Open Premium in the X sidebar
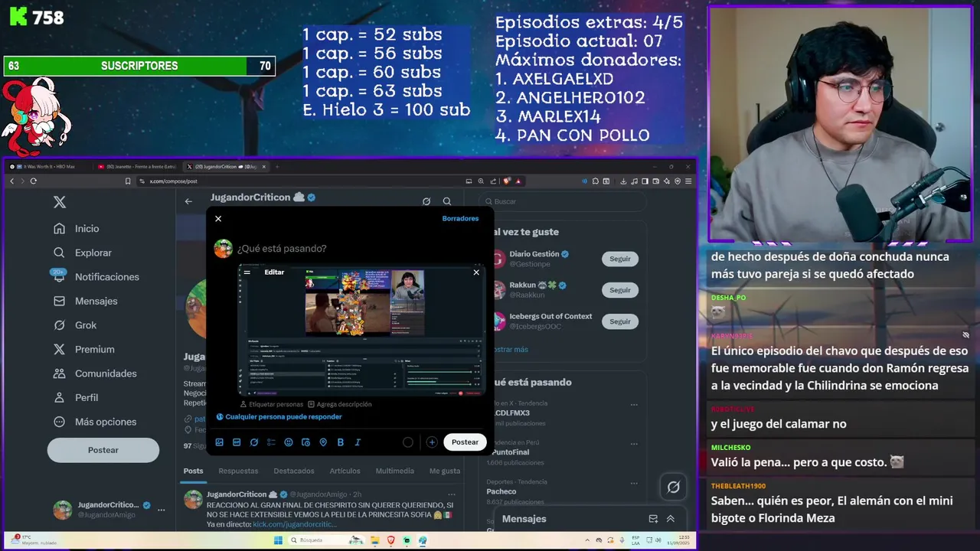The width and height of the screenshot is (980, 551). point(84,349)
